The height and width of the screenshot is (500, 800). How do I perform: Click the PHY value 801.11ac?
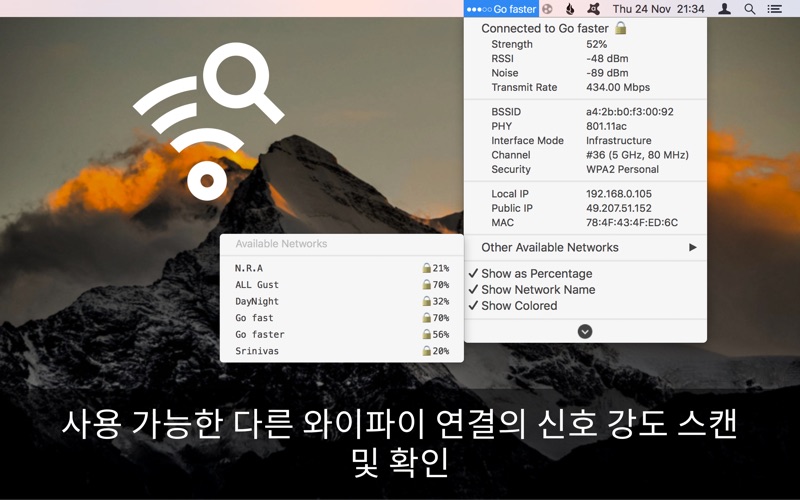(x=606, y=126)
